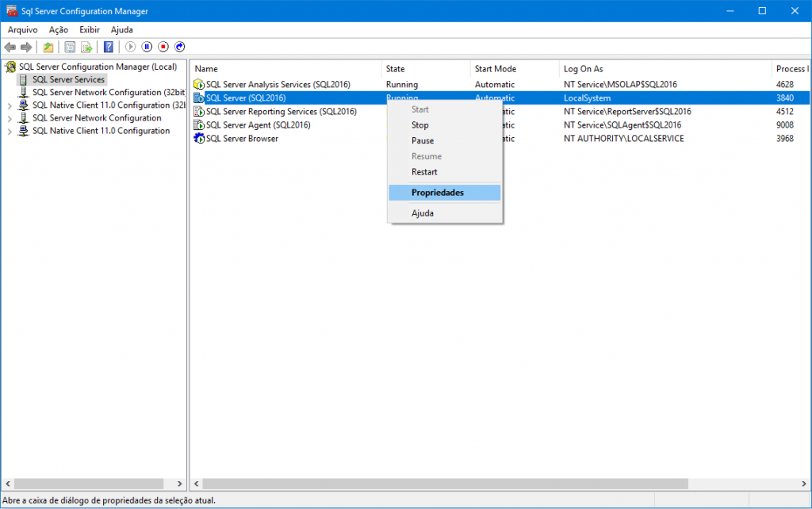Click the services list scrollbar right arrow
The width and height of the screenshot is (812, 509).
[804, 484]
